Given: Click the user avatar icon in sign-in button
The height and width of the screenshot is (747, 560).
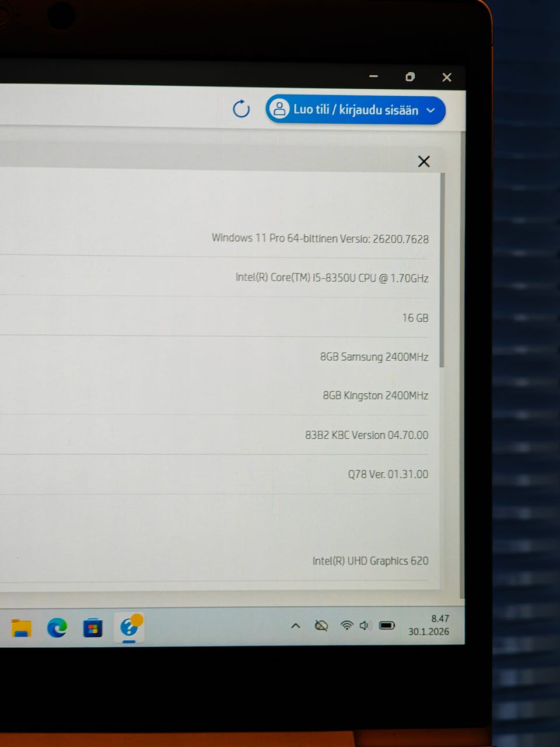Looking at the screenshot, I should (279, 109).
